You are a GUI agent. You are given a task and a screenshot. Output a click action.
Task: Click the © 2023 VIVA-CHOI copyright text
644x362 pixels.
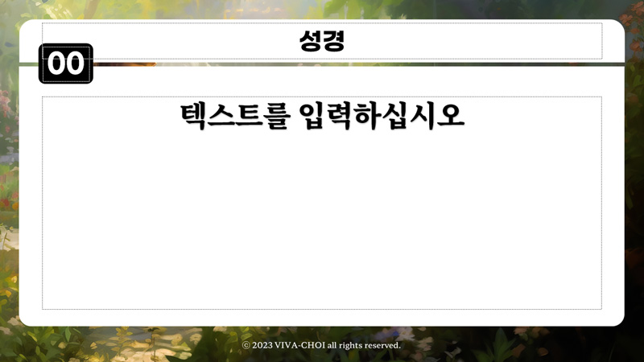pos(321,345)
